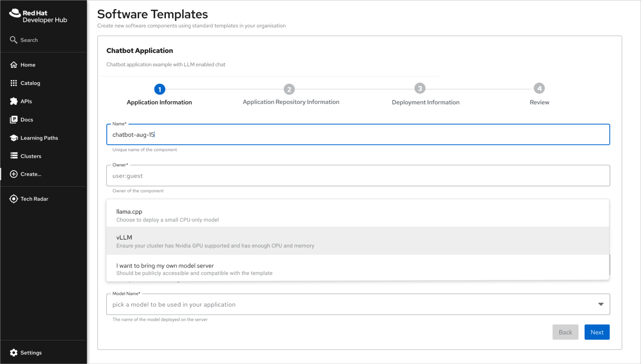Focus the Owner input field
Screen dimensions: 641x364
tap(358, 176)
